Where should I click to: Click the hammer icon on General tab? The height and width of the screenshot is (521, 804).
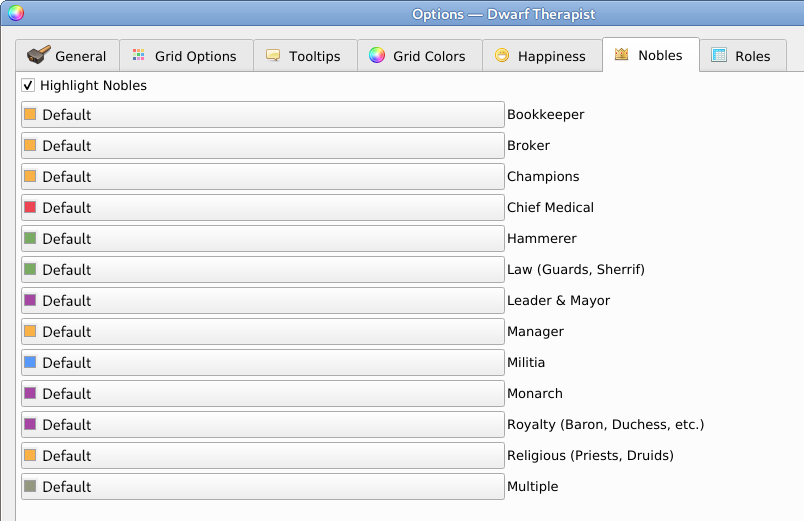point(39,56)
